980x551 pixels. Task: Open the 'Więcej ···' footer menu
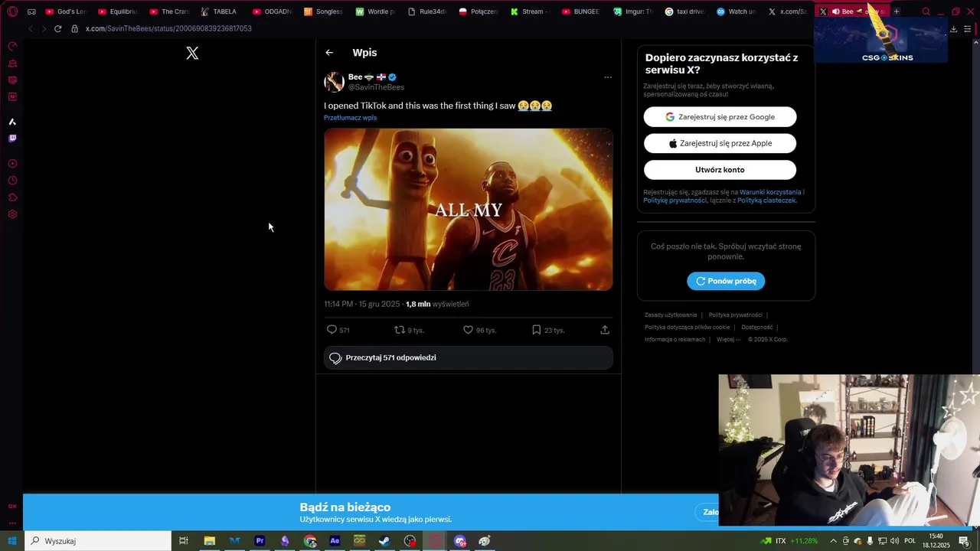tap(729, 339)
